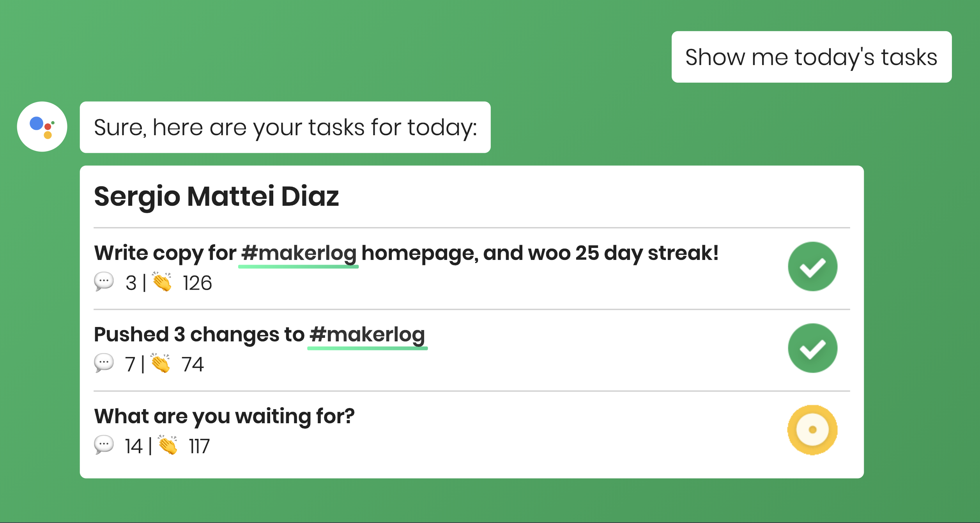Expand the 'What are you waiting for?' entry
980x523 pixels.
(x=225, y=415)
